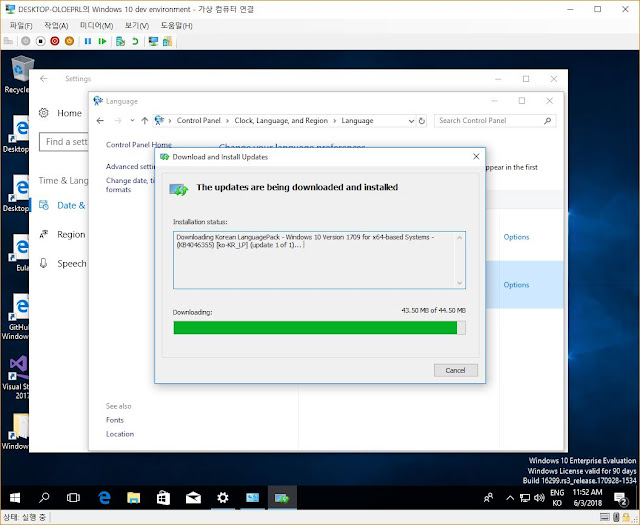Click the red Shut Down toolbar icon
Screen dimensions: 640x525
[x=55, y=41]
